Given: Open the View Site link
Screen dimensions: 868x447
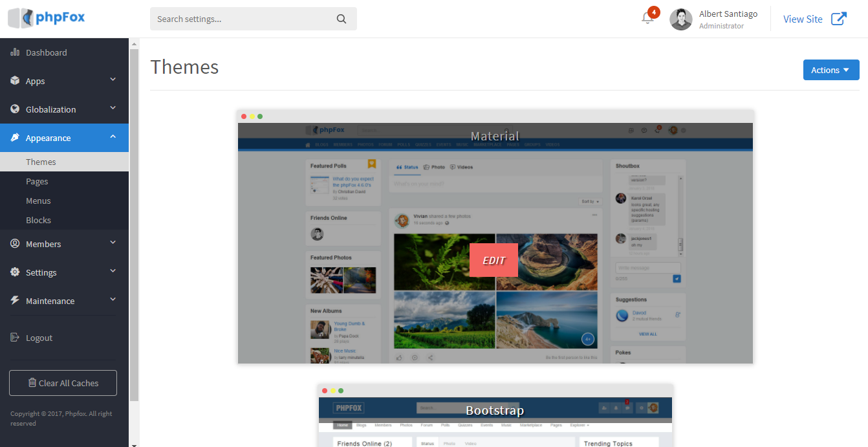Looking at the screenshot, I should point(815,19).
